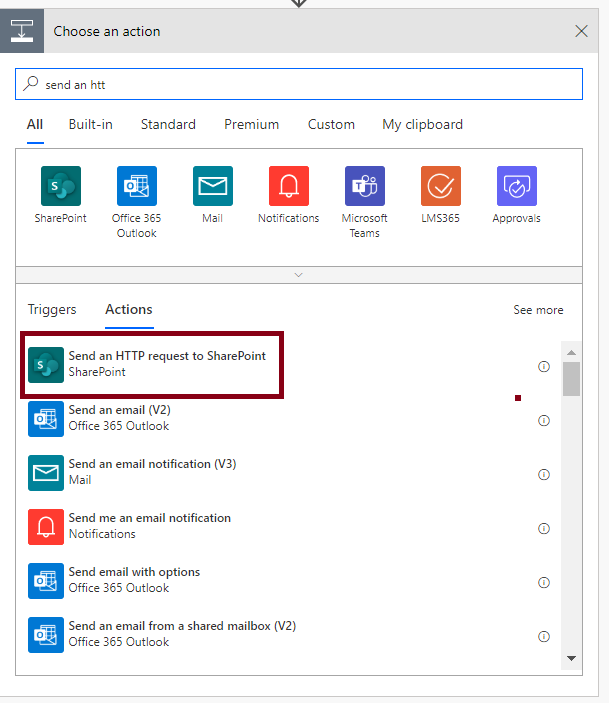609x703 pixels.
Task: Switch to the Premium tab
Action: (252, 124)
